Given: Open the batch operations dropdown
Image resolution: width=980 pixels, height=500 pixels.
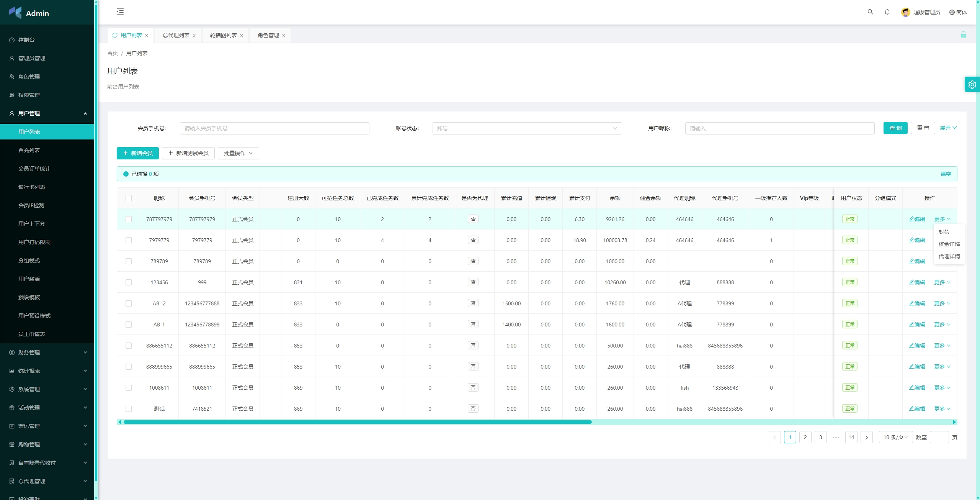Looking at the screenshot, I should [238, 153].
